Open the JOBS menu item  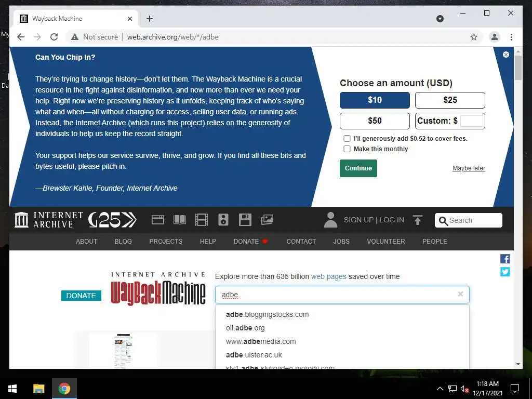click(x=341, y=241)
